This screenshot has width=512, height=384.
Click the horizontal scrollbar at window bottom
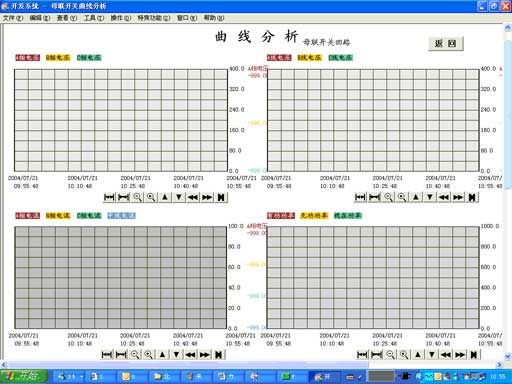(x=252, y=365)
